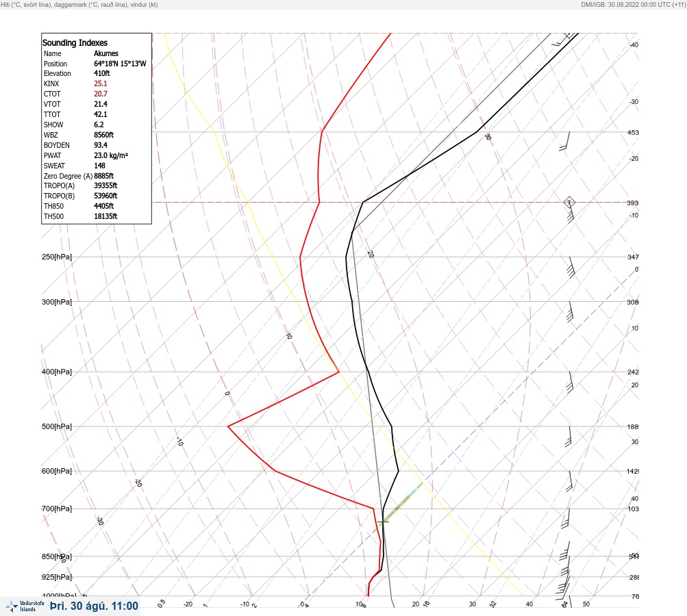The width and height of the screenshot is (687, 616).
Task: Select the VTOT value 21.4
Action: [x=100, y=104]
